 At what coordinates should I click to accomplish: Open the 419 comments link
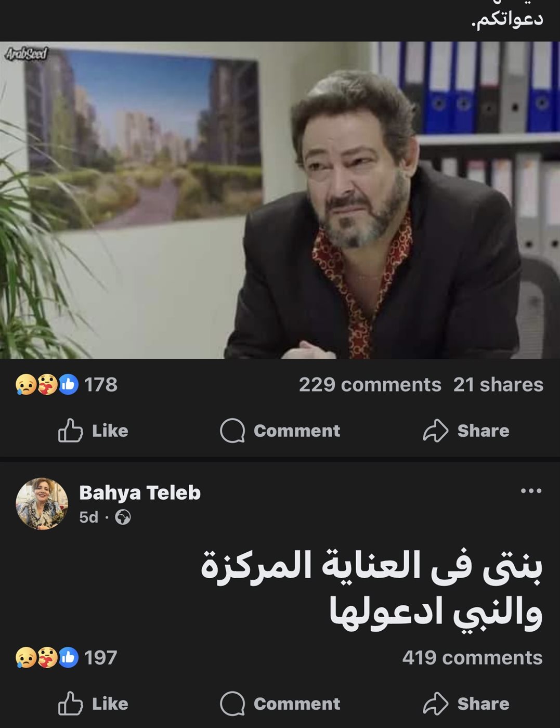(472, 658)
